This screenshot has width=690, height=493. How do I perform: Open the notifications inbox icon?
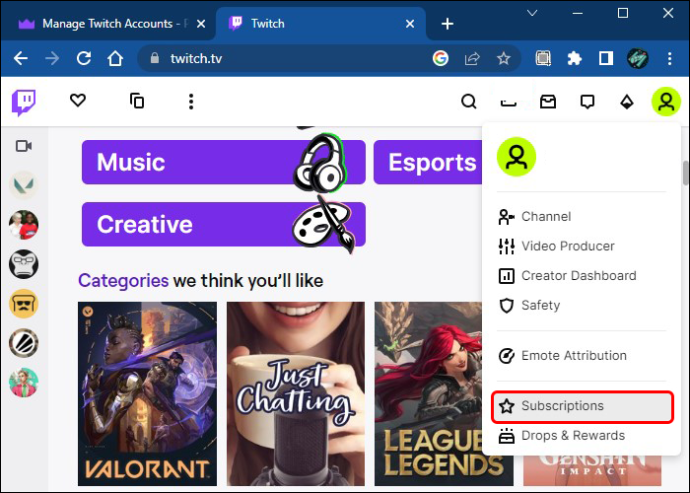pos(548,102)
